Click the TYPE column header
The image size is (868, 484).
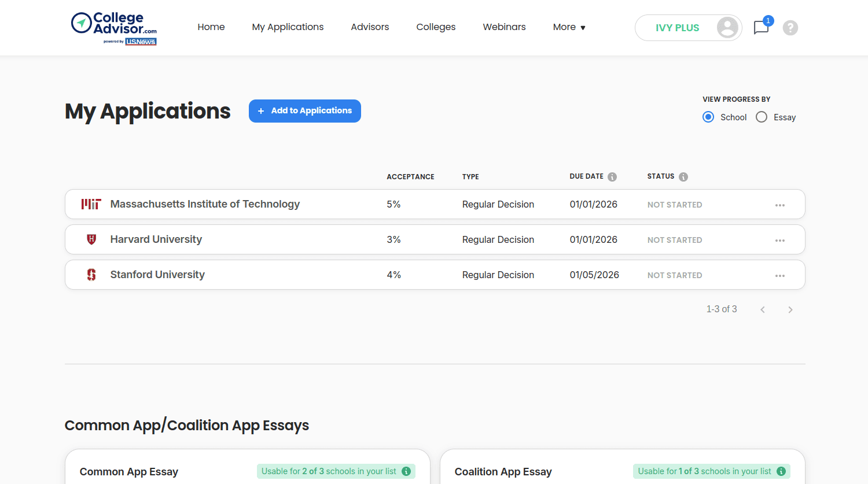pos(470,177)
